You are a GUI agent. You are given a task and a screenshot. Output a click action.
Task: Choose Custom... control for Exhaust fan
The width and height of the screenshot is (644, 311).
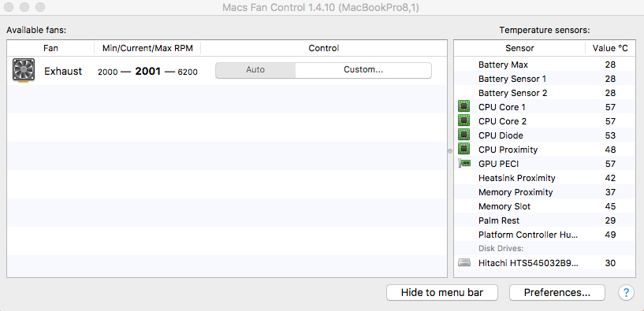[363, 70]
